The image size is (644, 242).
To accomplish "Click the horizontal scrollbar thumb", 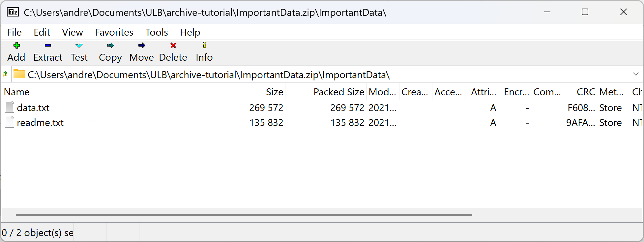I will point(244,215).
